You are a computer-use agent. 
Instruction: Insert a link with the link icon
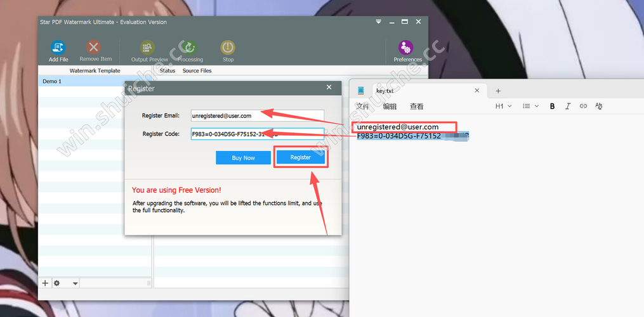coord(583,106)
